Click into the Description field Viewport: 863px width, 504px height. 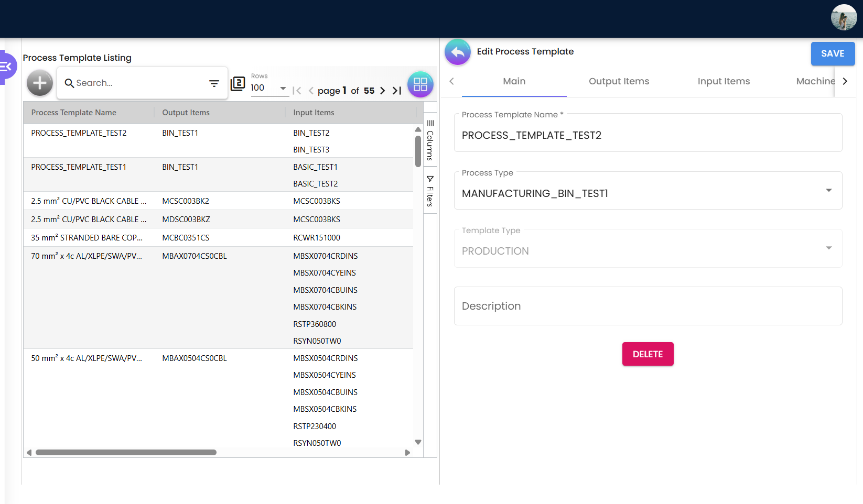[x=648, y=306]
